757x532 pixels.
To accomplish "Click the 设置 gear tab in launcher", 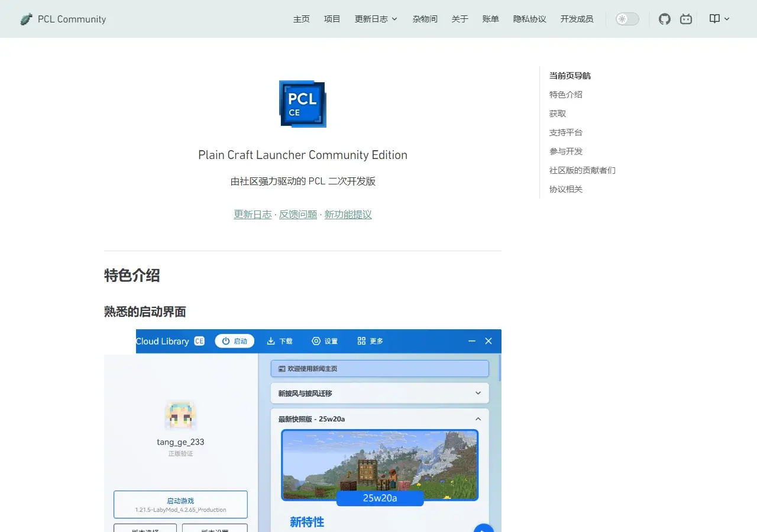I will [325, 341].
